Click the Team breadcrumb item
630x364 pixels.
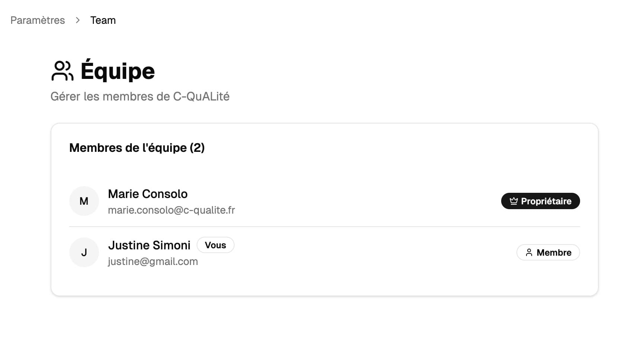click(103, 20)
